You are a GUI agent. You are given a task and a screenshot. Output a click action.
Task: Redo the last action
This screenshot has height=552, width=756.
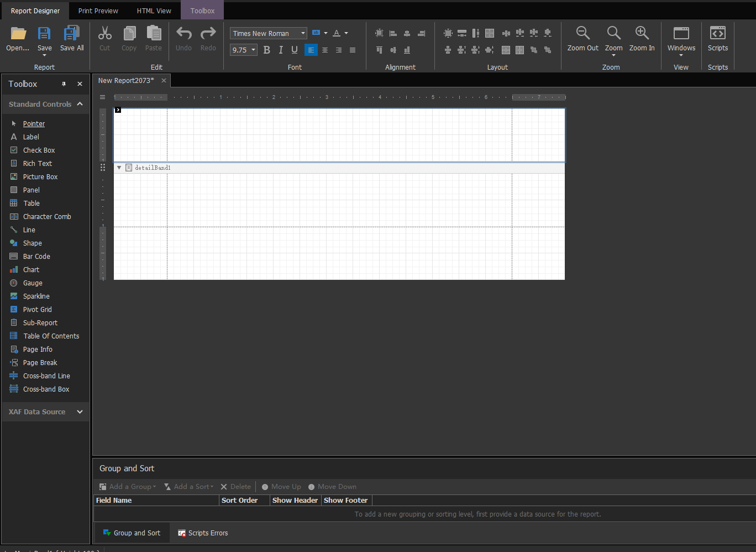pyautogui.click(x=208, y=39)
